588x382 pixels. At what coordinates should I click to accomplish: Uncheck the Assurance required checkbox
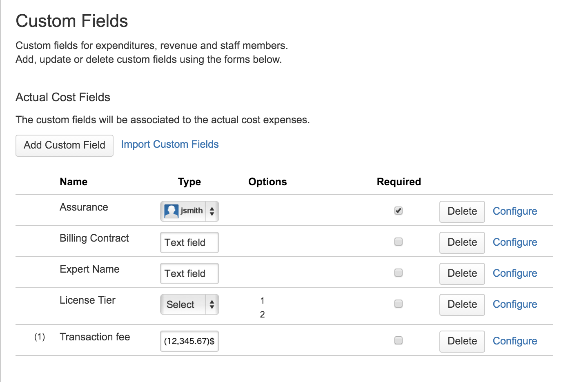point(399,211)
